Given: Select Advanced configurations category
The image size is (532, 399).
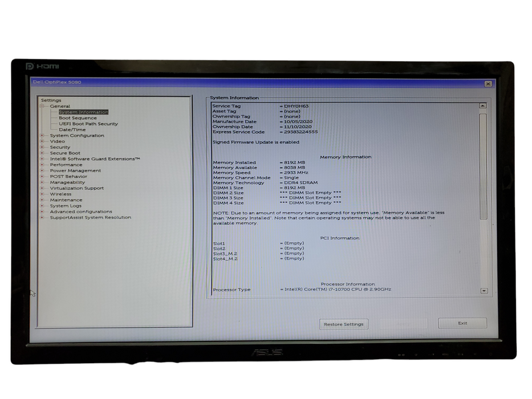Looking at the screenshot, I should pos(81,211).
